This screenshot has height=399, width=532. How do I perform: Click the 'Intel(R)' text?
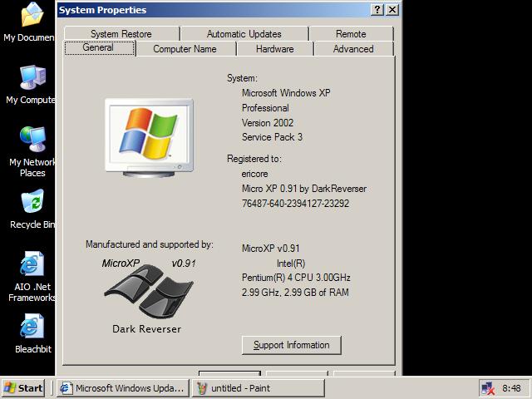click(291, 264)
